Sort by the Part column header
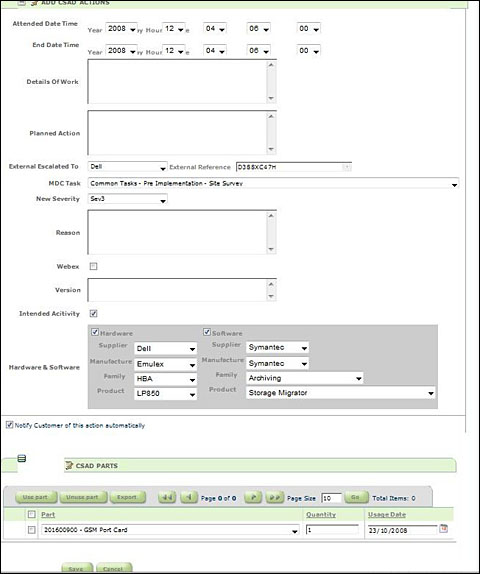Screen dimensions: 480x574 pyautogui.click(x=48, y=514)
